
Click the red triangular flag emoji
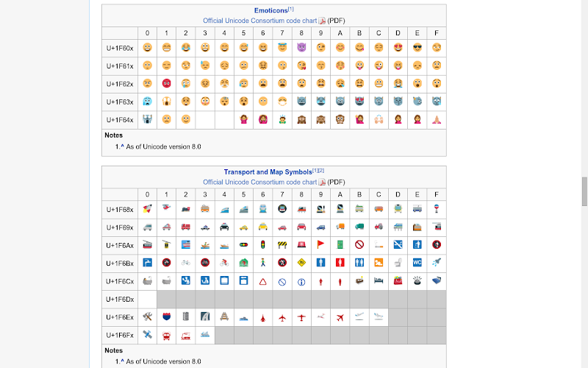tap(320, 245)
